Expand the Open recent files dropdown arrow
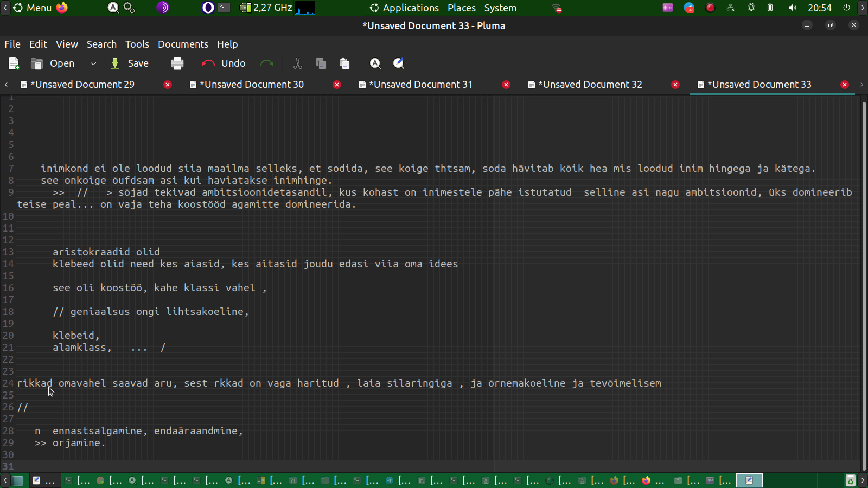 [x=93, y=63]
